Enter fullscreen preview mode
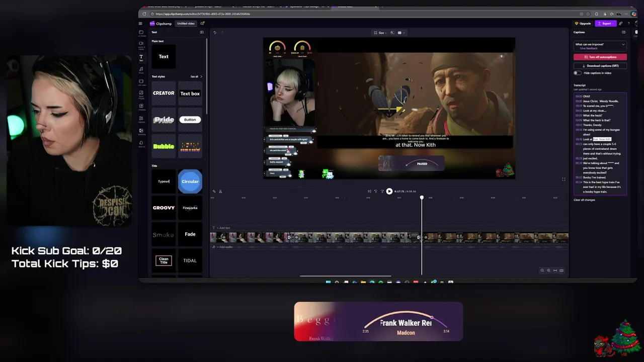The image size is (644, 362). [x=563, y=179]
